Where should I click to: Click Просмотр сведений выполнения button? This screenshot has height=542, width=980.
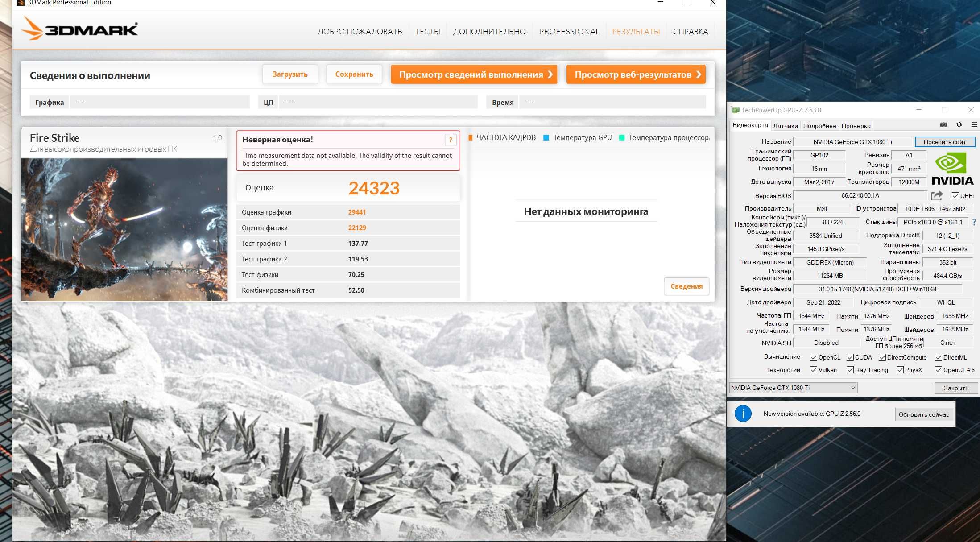tap(474, 74)
